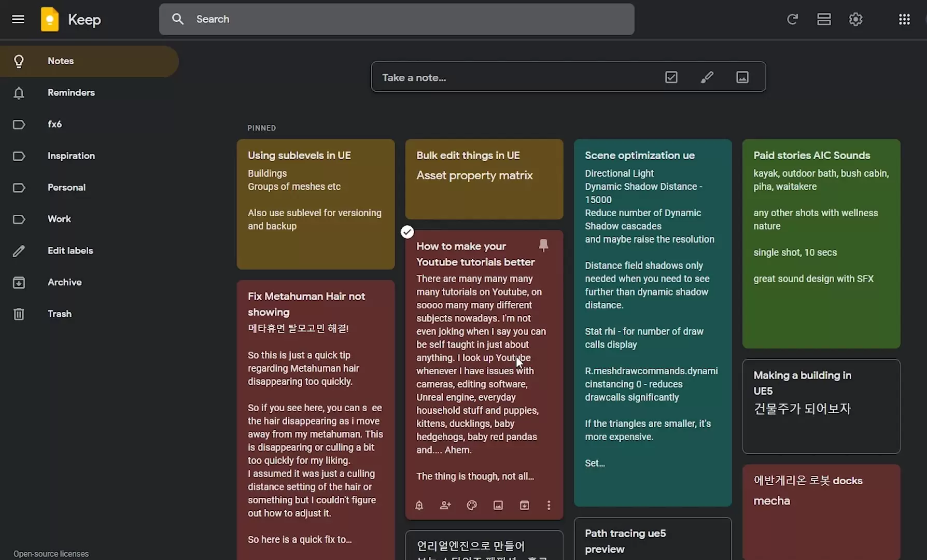The image size is (927, 560).
Task: Open Reminders in the sidebar
Action: coord(89,93)
